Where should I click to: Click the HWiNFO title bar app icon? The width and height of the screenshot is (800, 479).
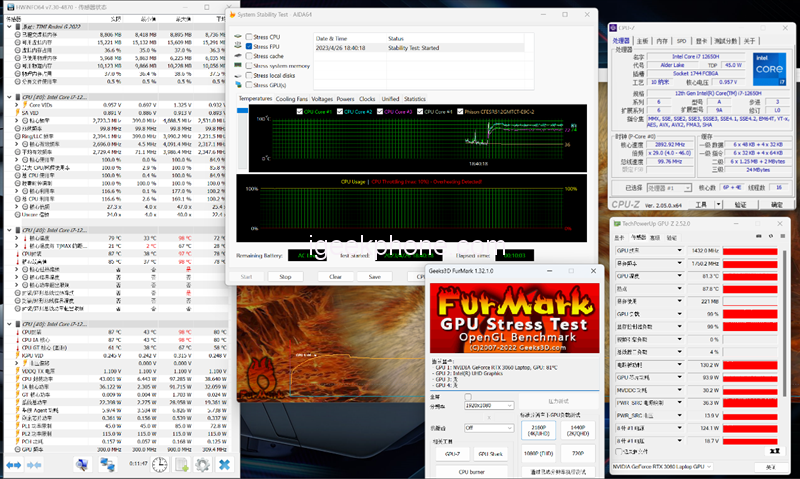[8, 9]
